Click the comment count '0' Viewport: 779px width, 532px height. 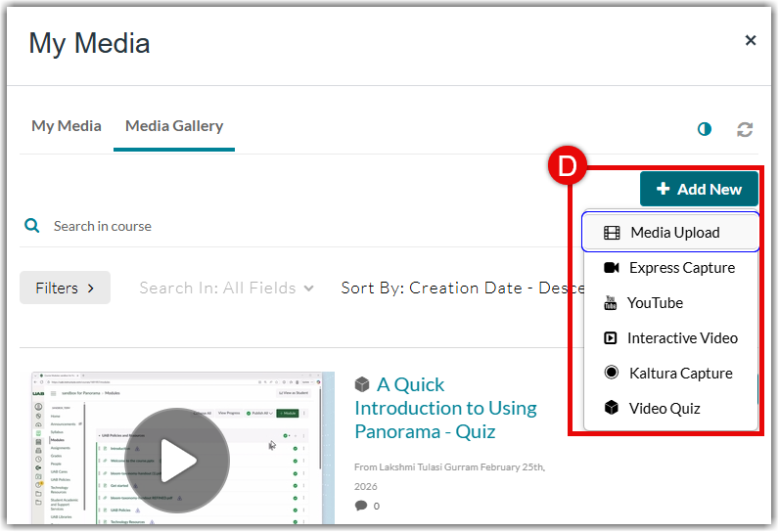[x=377, y=507]
